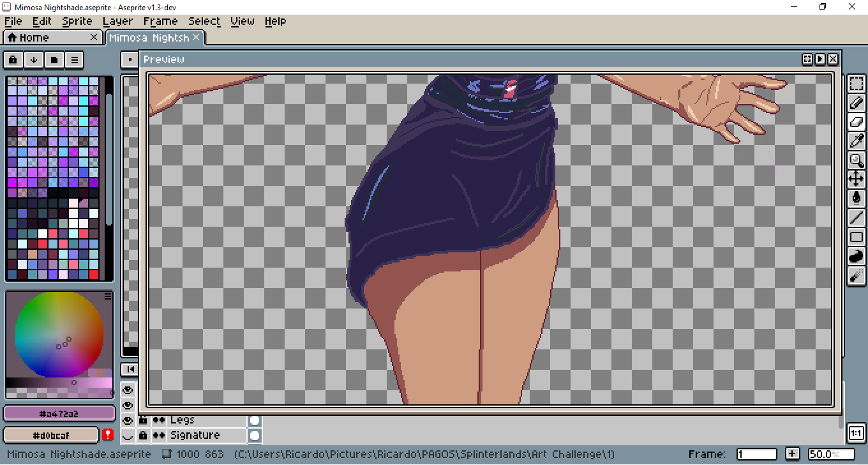Select the Zoom magnifier tool
This screenshot has width=868, height=465.
pos(857,160)
